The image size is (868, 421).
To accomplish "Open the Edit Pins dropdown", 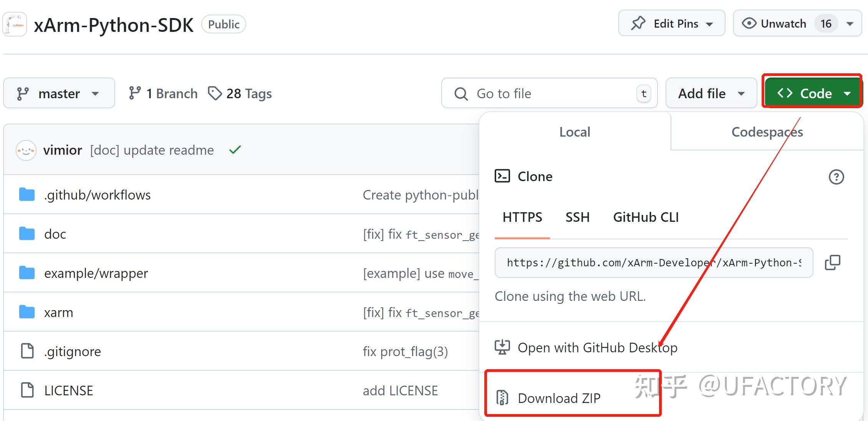I will pyautogui.click(x=671, y=24).
